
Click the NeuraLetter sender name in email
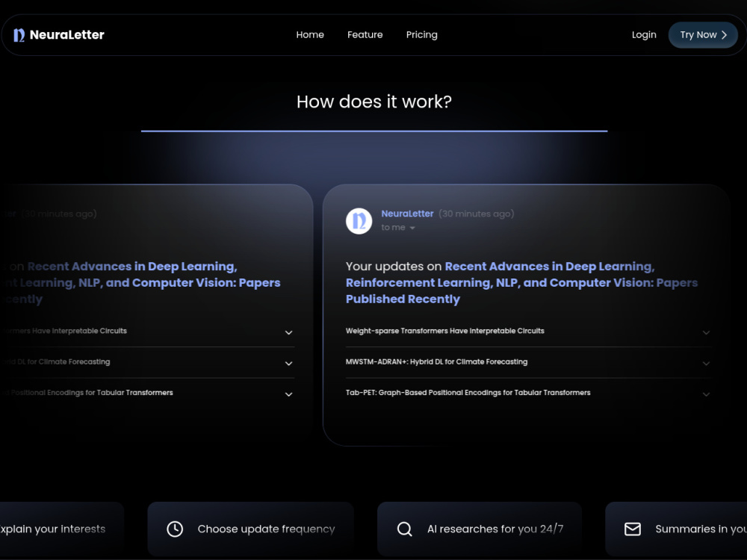(407, 214)
